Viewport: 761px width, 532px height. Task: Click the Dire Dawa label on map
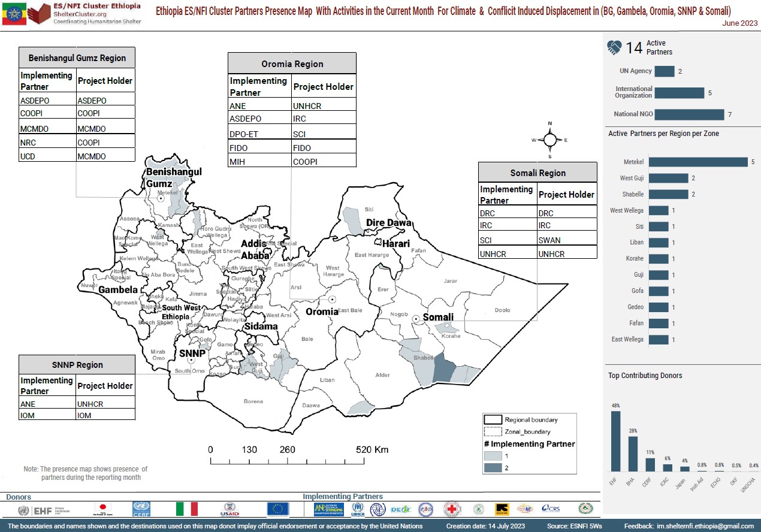coord(389,223)
